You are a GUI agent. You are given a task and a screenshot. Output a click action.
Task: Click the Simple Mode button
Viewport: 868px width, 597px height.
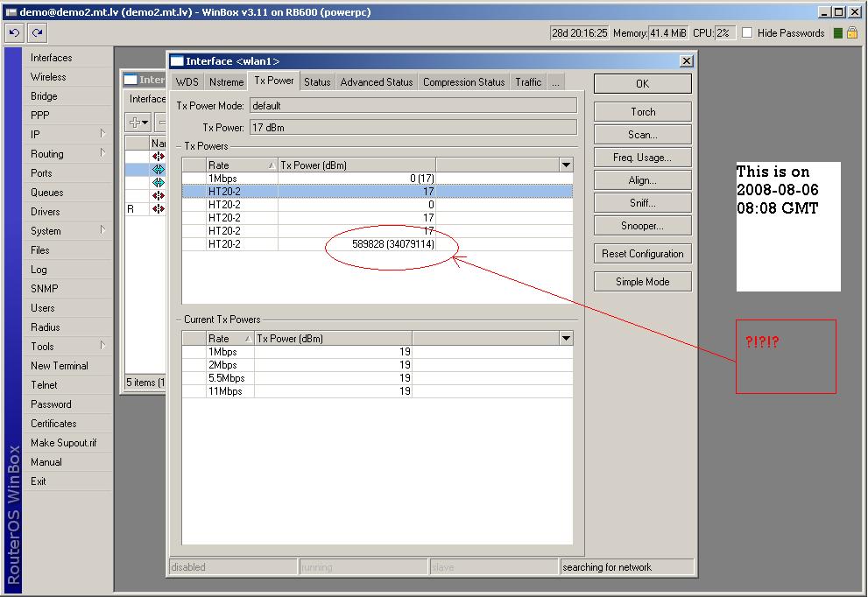point(643,282)
